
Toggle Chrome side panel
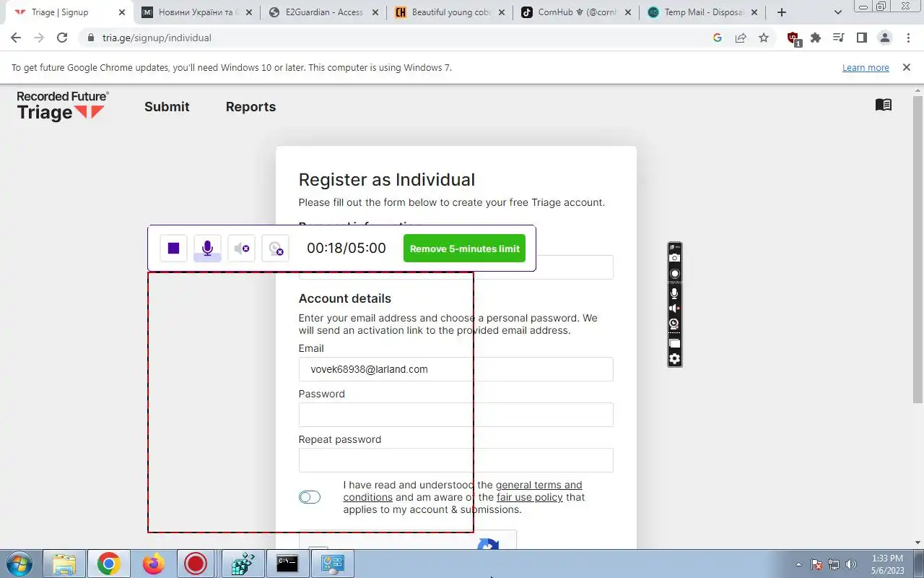click(x=861, y=38)
